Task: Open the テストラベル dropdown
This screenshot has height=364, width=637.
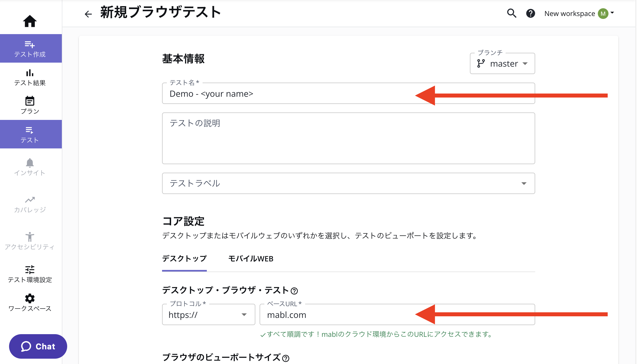Action: [348, 183]
